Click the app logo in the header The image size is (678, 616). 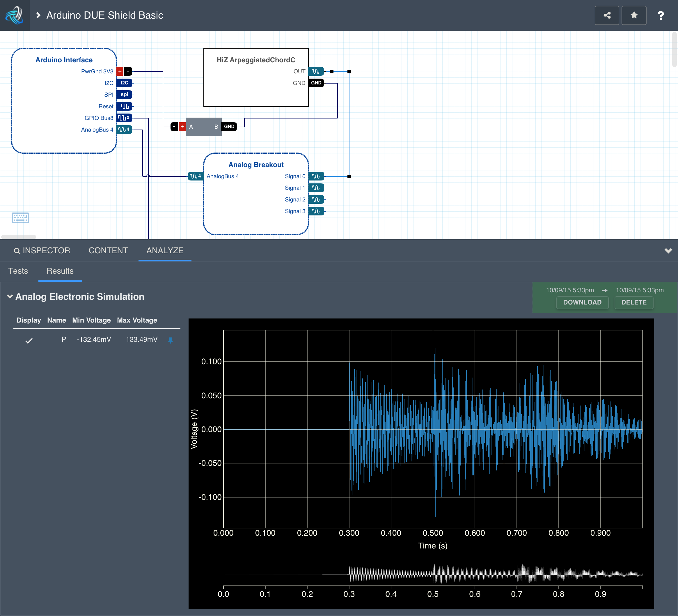[x=15, y=15]
